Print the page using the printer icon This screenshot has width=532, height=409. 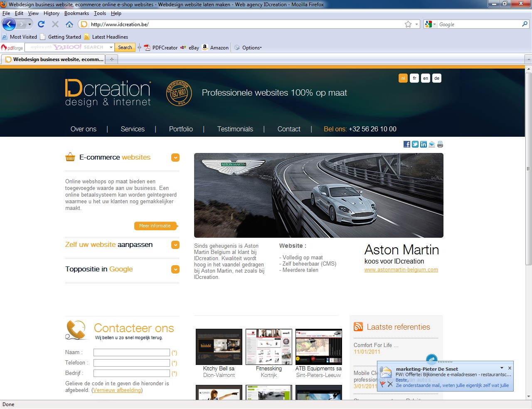440,144
